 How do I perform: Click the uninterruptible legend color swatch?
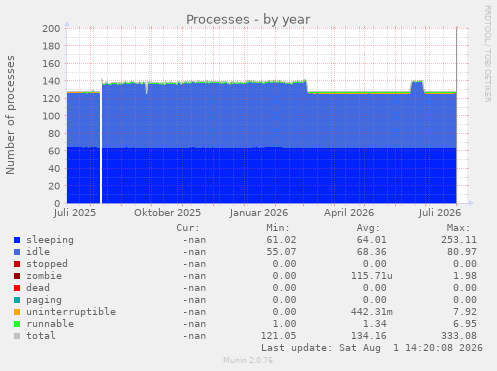click(17, 312)
